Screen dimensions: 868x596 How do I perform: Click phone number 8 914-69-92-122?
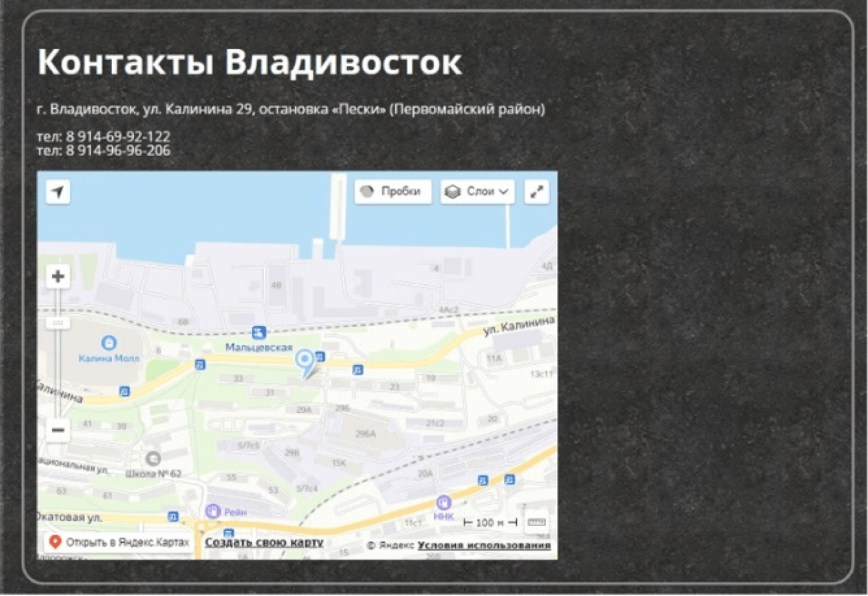pyautogui.click(x=118, y=137)
